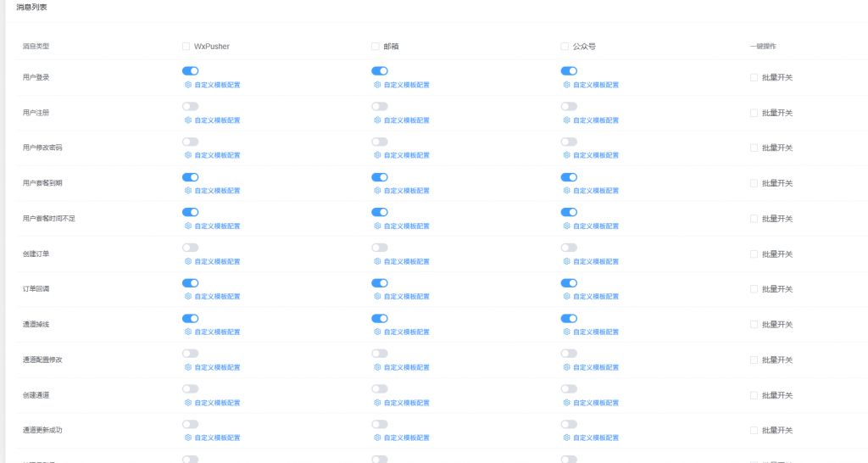868x463 pixels.
Task: Check the 邮箱 column header checkbox
Action: 376,47
